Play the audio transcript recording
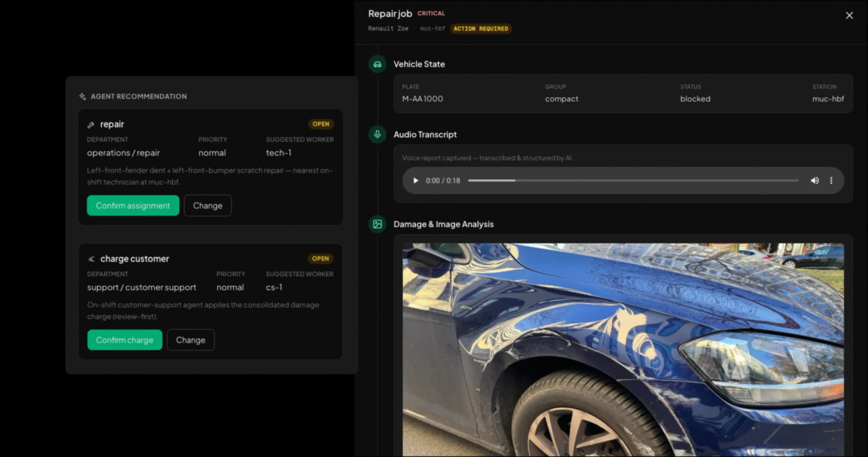Image resolution: width=868 pixels, height=457 pixels. (415, 181)
